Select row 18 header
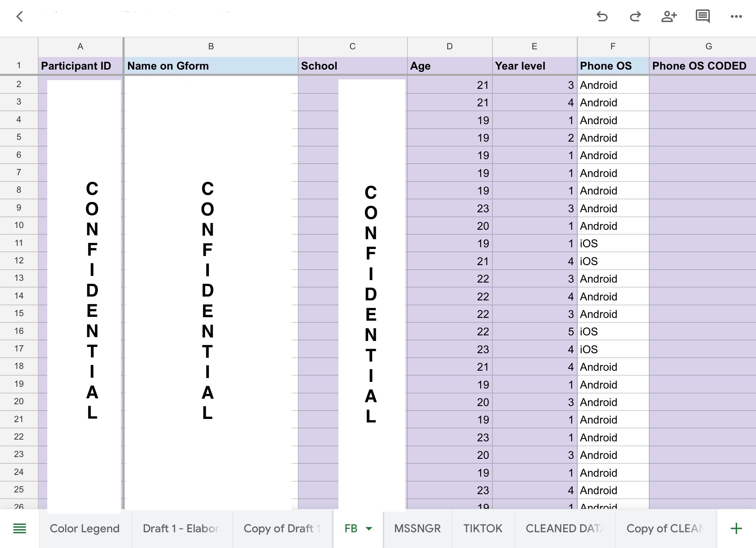The width and height of the screenshot is (756, 548). (x=19, y=366)
